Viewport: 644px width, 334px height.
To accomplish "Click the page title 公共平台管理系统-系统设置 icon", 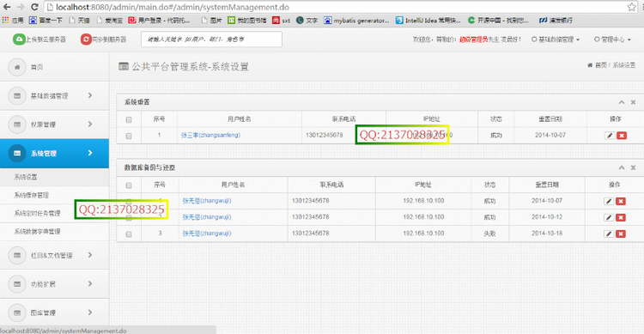I will (x=123, y=66).
